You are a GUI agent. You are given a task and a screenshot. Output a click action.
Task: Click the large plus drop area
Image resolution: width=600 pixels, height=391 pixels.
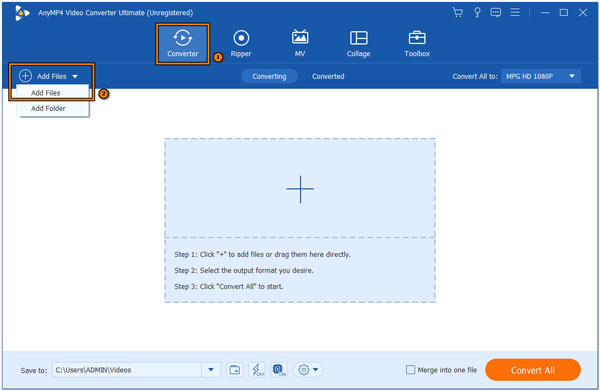(x=300, y=189)
